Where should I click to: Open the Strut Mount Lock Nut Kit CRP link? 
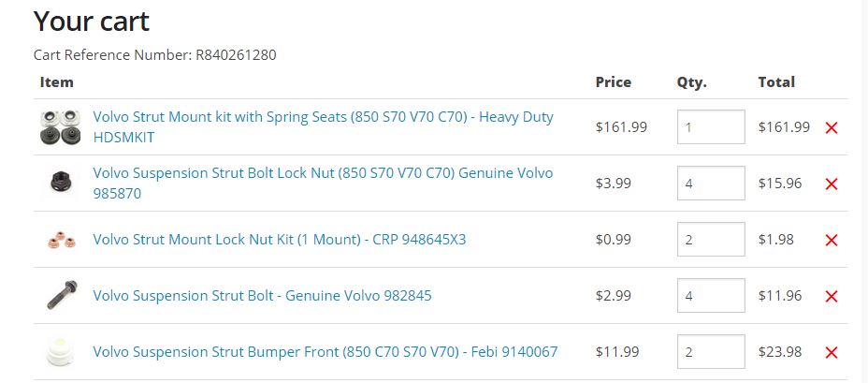click(x=279, y=240)
